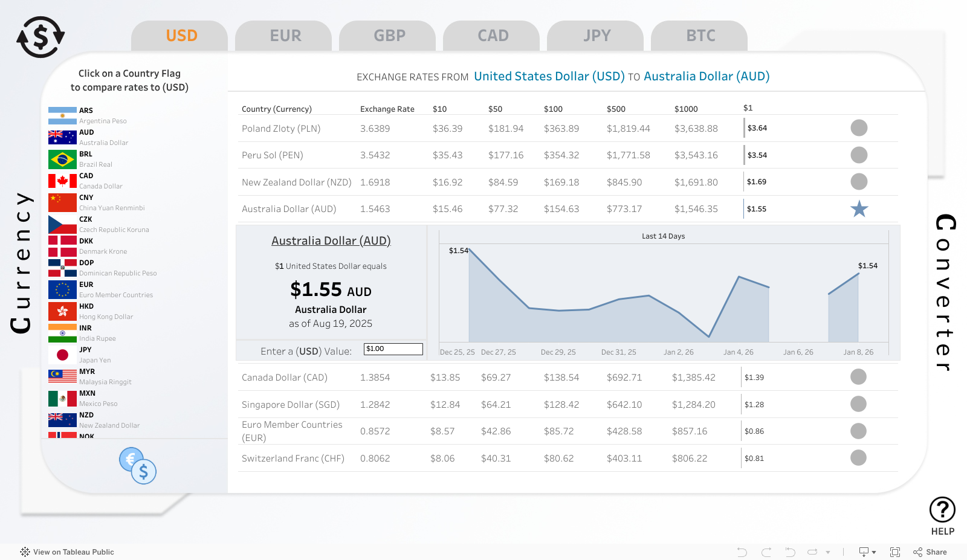
Task: Click the Canada flag icon
Action: click(x=62, y=181)
